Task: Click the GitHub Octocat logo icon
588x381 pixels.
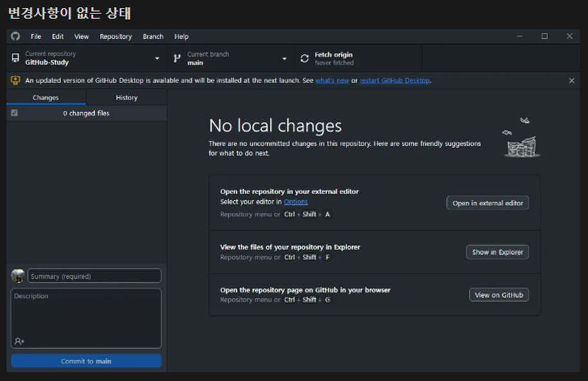Action: pos(15,36)
